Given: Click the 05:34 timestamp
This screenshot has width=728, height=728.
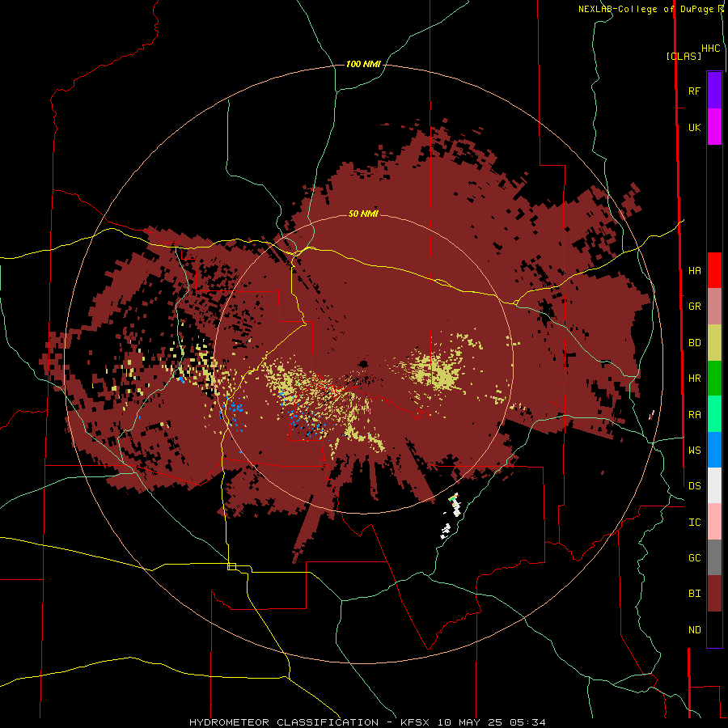Looking at the screenshot, I should 526,722.
